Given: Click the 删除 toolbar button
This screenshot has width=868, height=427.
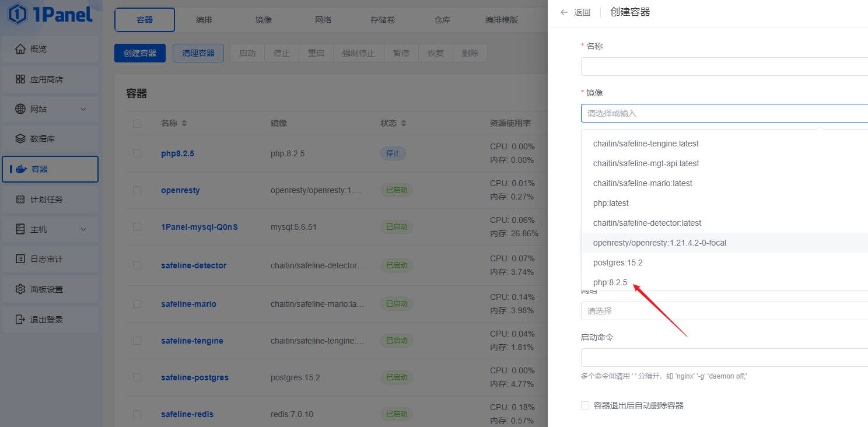Looking at the screenshot, I should [470, 53].
